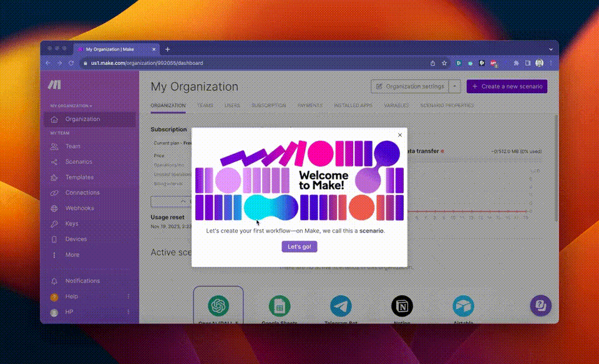Click the browser forward arrow
The image size is (599, 364).
(60, 63)
